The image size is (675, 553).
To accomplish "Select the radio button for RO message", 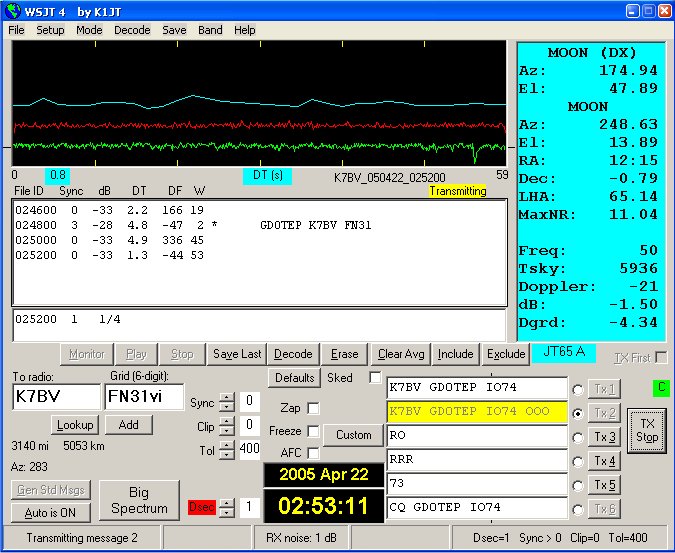I will [x=577, y=437].
